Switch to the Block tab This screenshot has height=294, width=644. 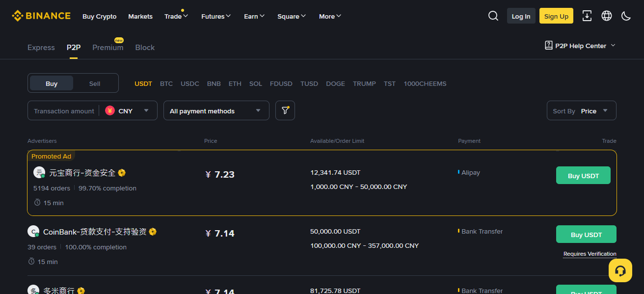pos(145,48)
